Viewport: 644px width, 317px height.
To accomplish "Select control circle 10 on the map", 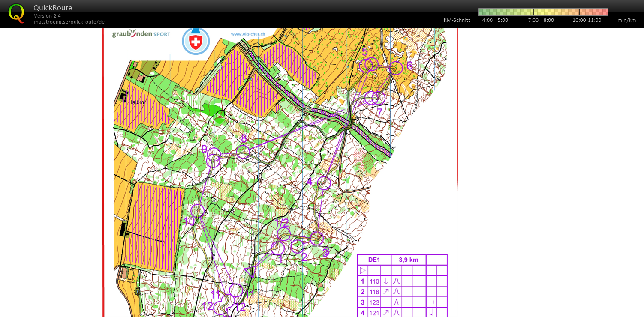I will (x=197, y=211).
